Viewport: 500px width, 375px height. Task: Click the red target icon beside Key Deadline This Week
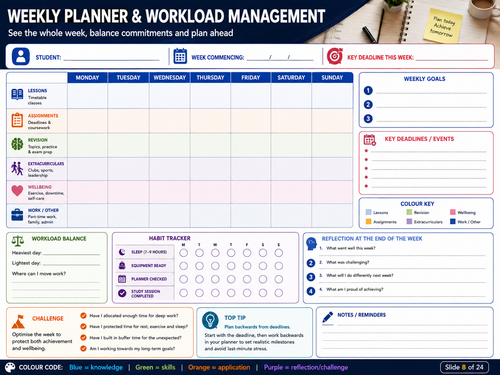tap(335, 56)
